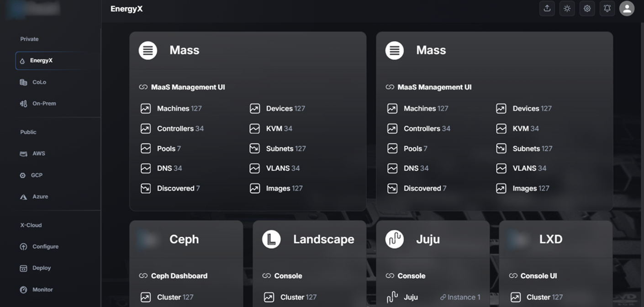Open the user profile avatar menu

[x=627, y=9]
